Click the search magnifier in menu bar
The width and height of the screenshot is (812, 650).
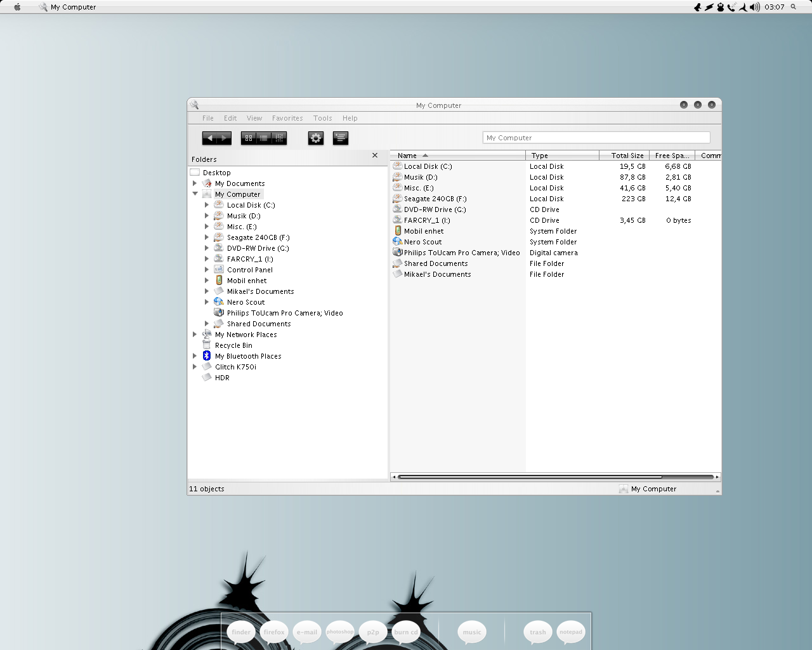(x=793, y=7)
